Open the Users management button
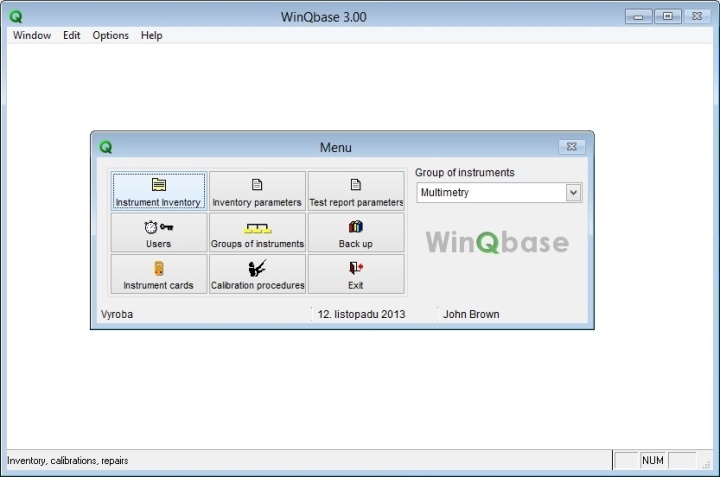 158,233
